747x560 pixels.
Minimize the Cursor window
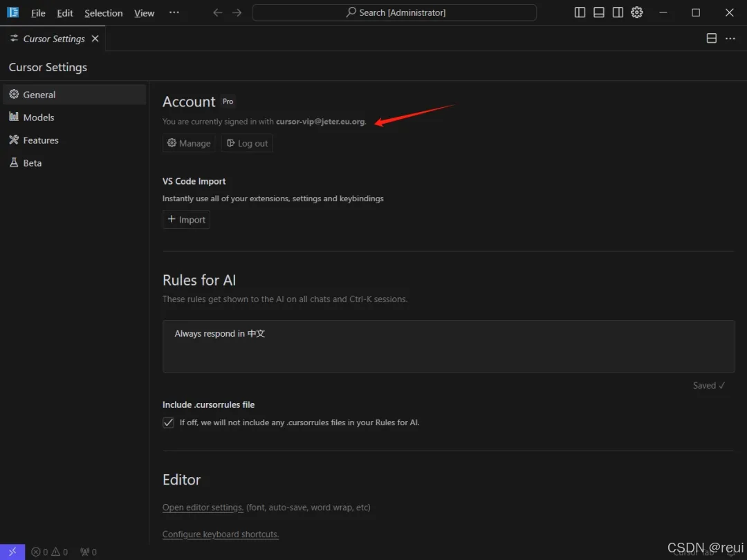point(663,12)
